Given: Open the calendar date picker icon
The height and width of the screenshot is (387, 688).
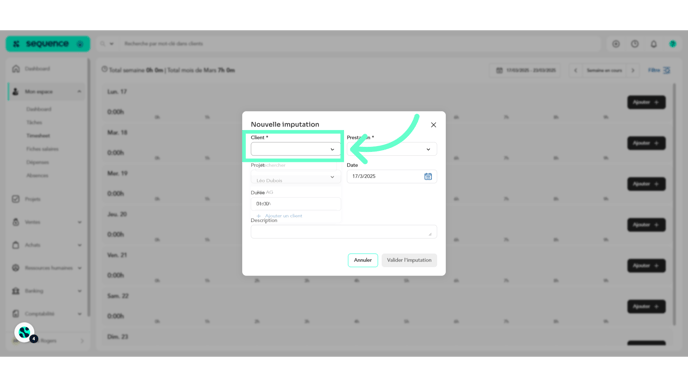Looking at the screenshot, I should (428, 176).
